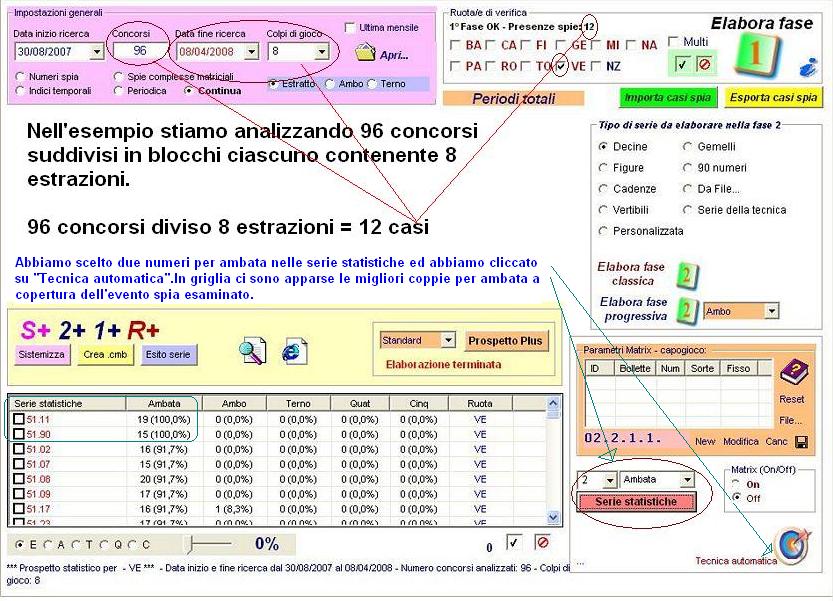
Task: Click New in Matrix parameters
Action: click(x=705, y=442)
